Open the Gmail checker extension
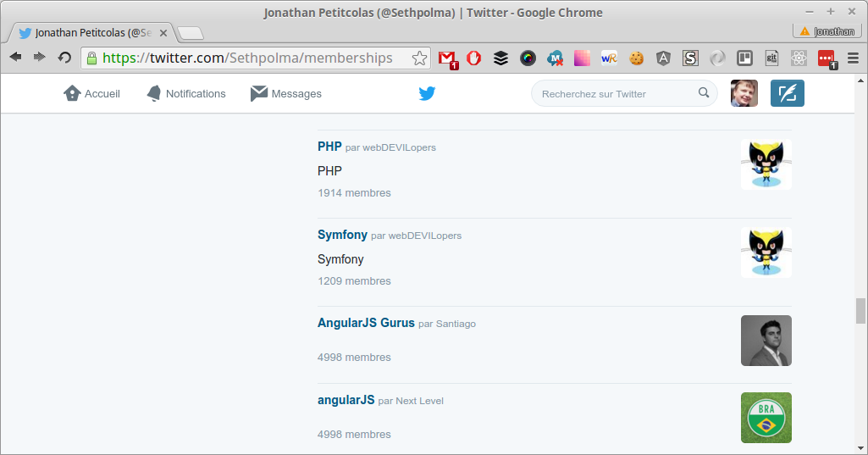Screen dimensions: 868x455 (447, 58)
